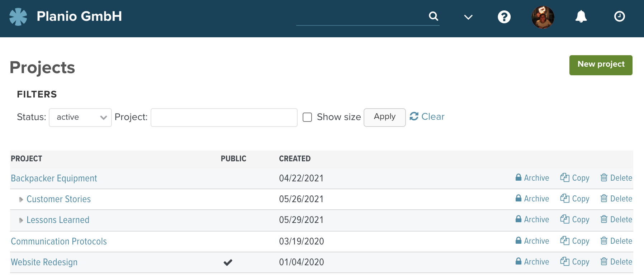Click the trash icon for Website Redesign
The height and width of the screenshot is (276, 644).
(x=604, y=261)
